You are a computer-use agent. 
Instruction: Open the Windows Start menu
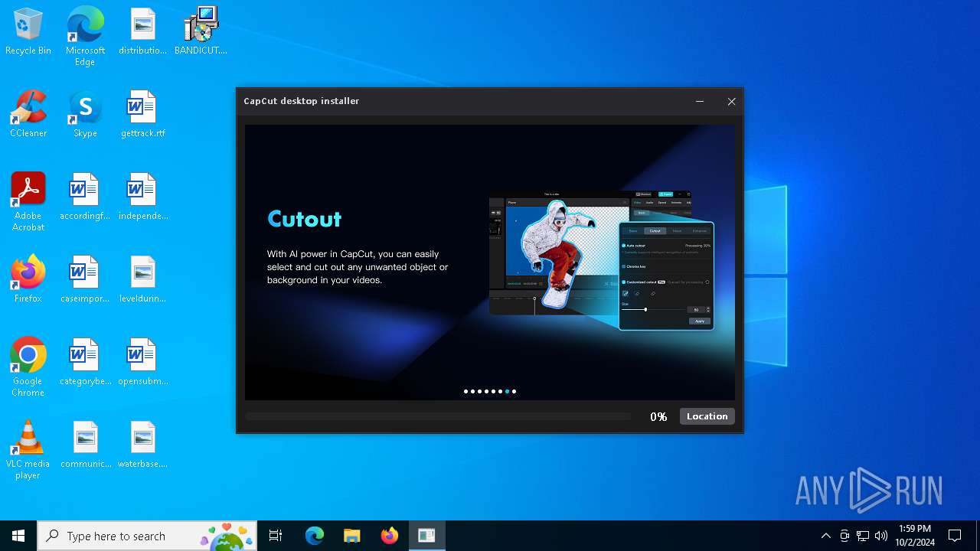18,536
